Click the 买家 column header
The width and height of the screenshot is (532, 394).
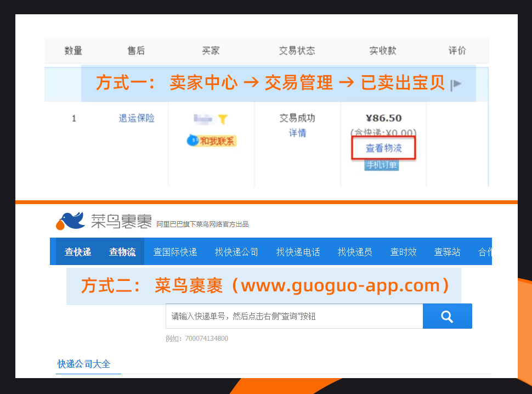(211, 50)
